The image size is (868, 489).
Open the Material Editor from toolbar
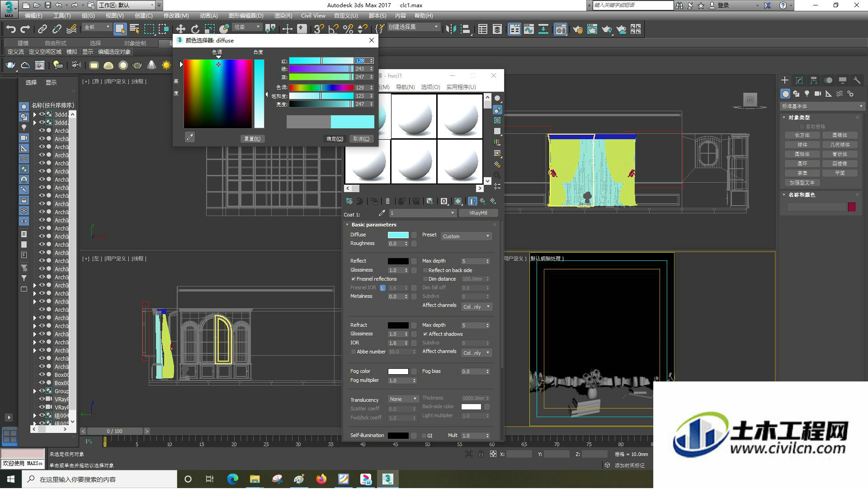click(x=561, y=29)
